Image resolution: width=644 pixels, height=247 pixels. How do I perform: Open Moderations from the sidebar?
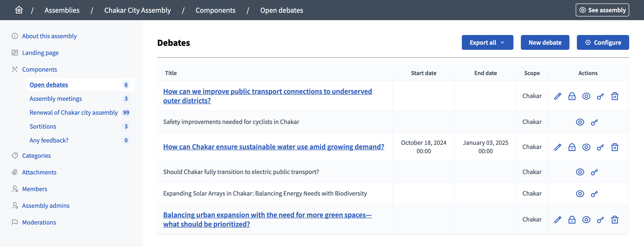pos(39,222)
